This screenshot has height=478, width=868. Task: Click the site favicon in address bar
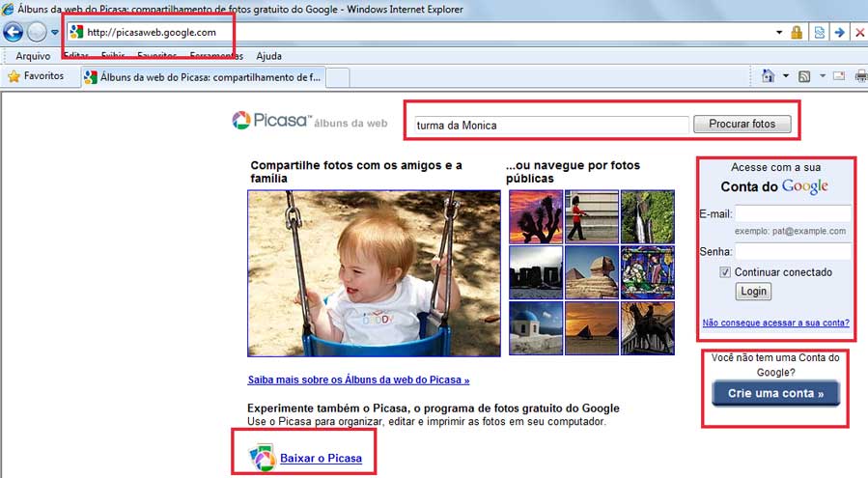pos(77,32)
